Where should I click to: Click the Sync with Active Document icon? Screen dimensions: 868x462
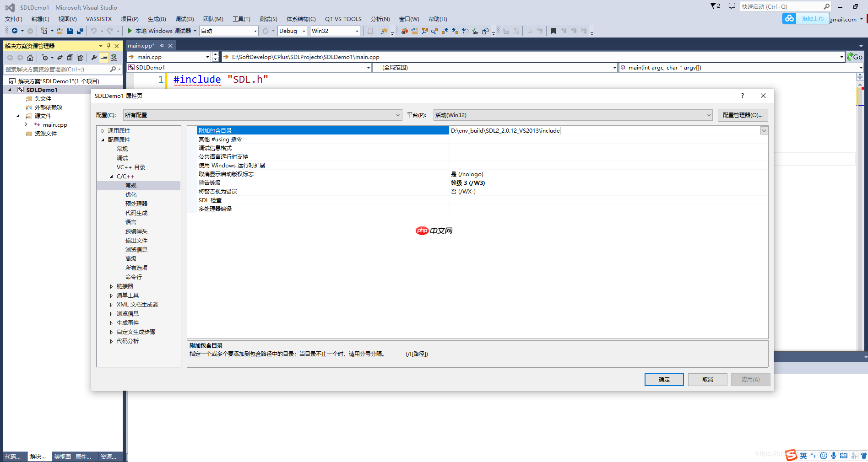click(60, 58)
